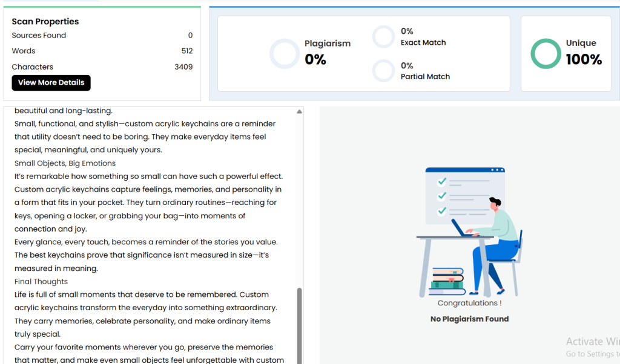The image size is (620, 364).
Task: Click the "Congratulations !" text
Action: (469, 304)
